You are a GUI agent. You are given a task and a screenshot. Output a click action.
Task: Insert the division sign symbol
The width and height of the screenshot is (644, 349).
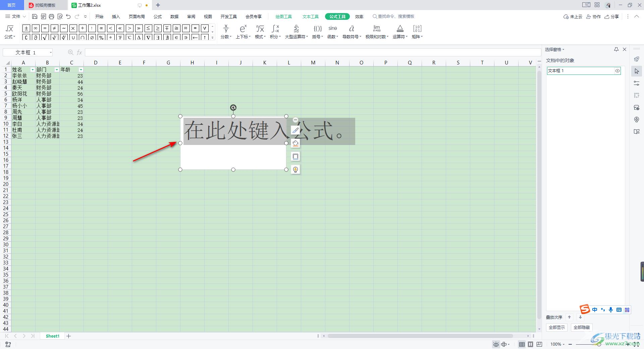coord(83,28)
